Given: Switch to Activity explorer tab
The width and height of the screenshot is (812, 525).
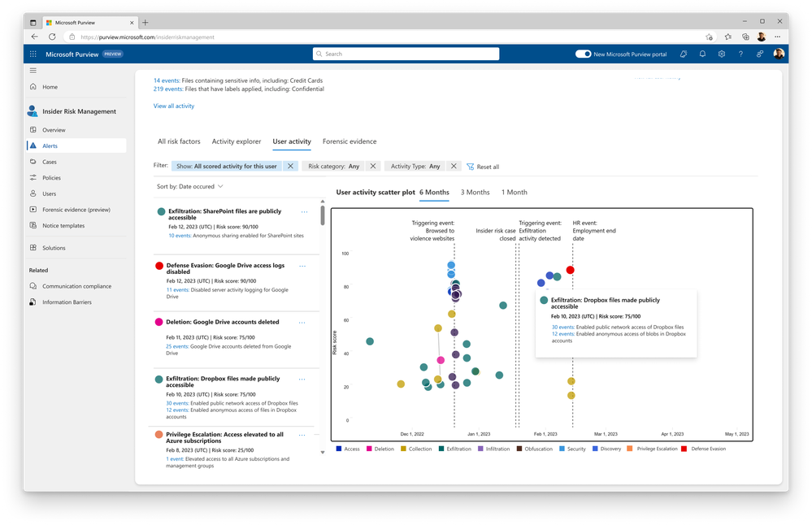Looking at the screenshot, I should click(x=237, y=141).
